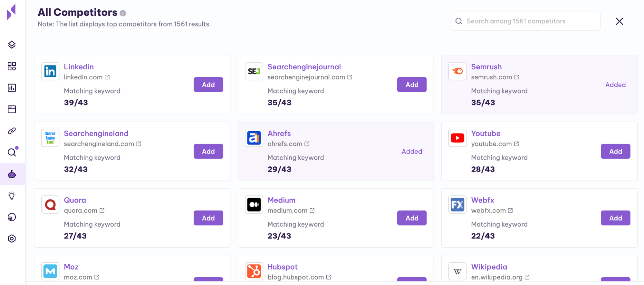Open the lightbulb ideas icon in sidebar
Viewport: 644px width, 285px height.
12,196
